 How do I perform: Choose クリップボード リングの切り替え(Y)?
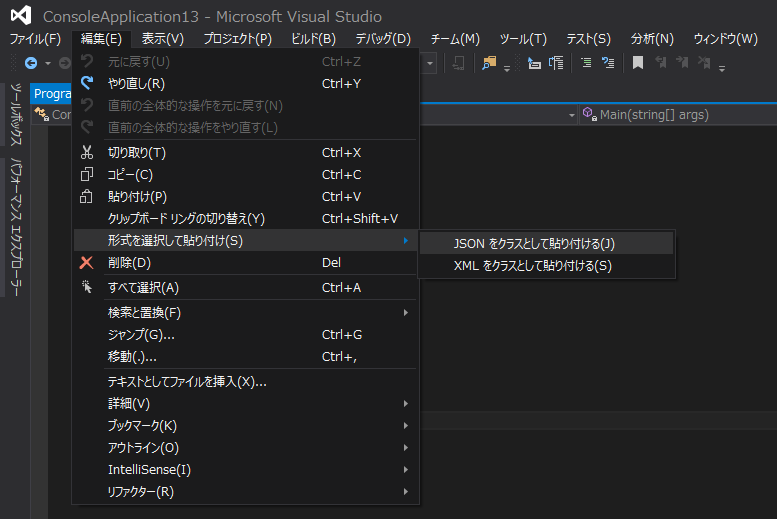tap(246, 219)
